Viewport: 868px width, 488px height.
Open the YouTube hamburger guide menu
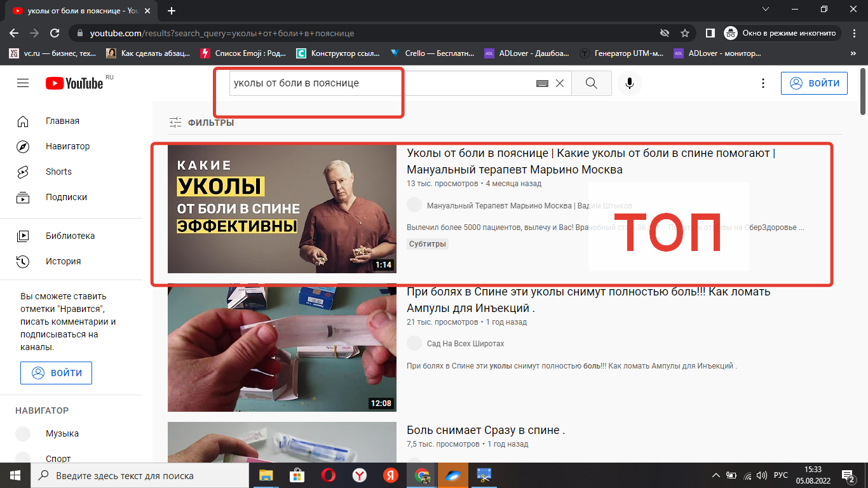click(23, 83)
